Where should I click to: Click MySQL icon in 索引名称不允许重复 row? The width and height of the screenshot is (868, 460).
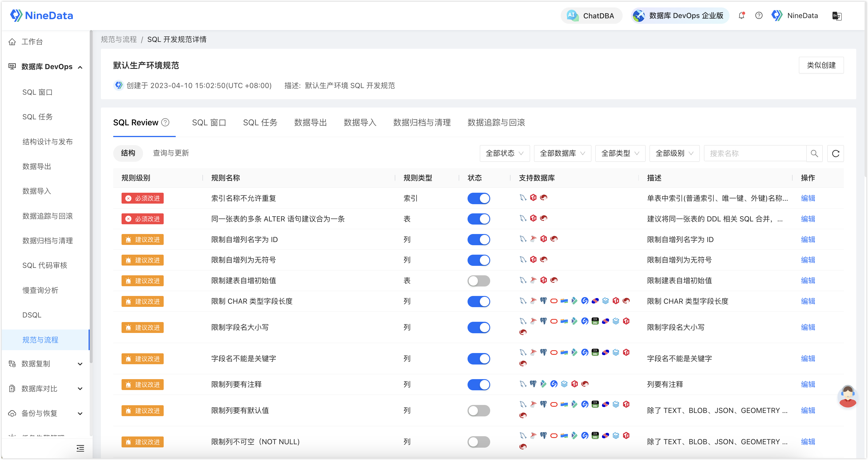[523, 198]
